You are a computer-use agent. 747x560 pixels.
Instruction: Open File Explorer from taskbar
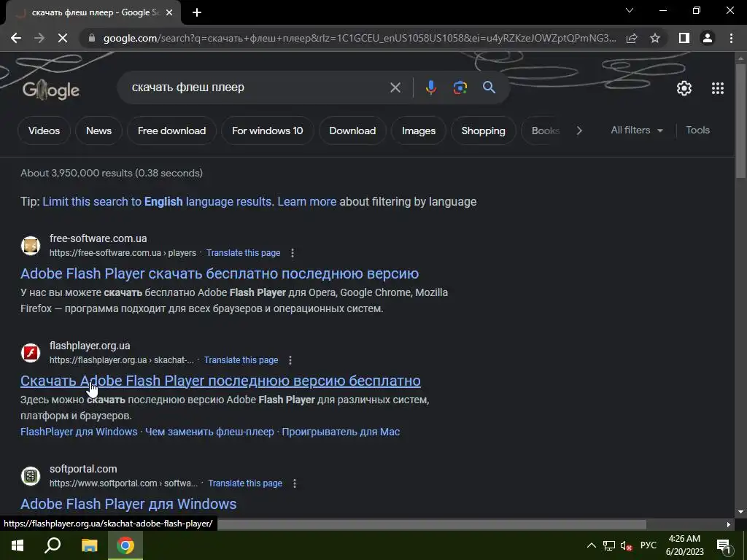(x=89, y=545)
